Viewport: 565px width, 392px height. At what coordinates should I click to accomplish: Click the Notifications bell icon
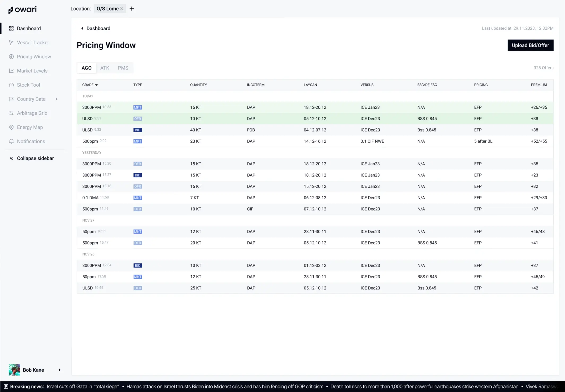(x=11, y=141)
